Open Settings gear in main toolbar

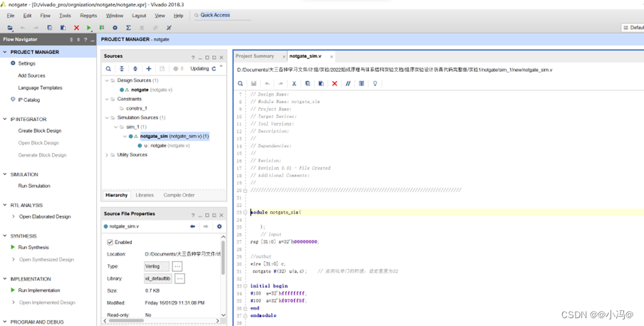(115, 28)
